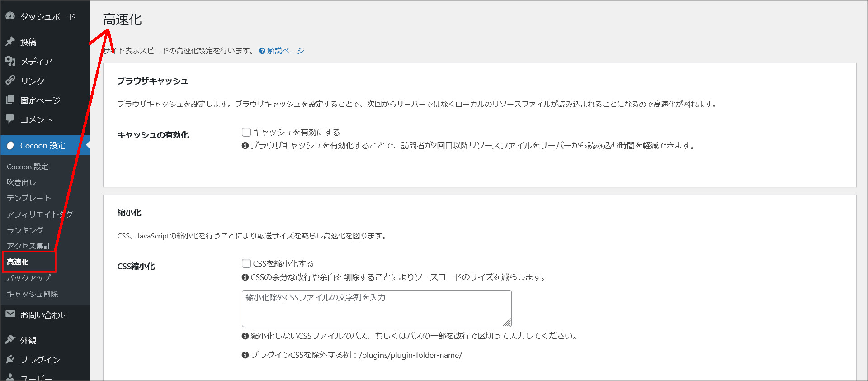
Task: Click the resize handle of the CSS exclusion textarea
Action: coord(507,323)
